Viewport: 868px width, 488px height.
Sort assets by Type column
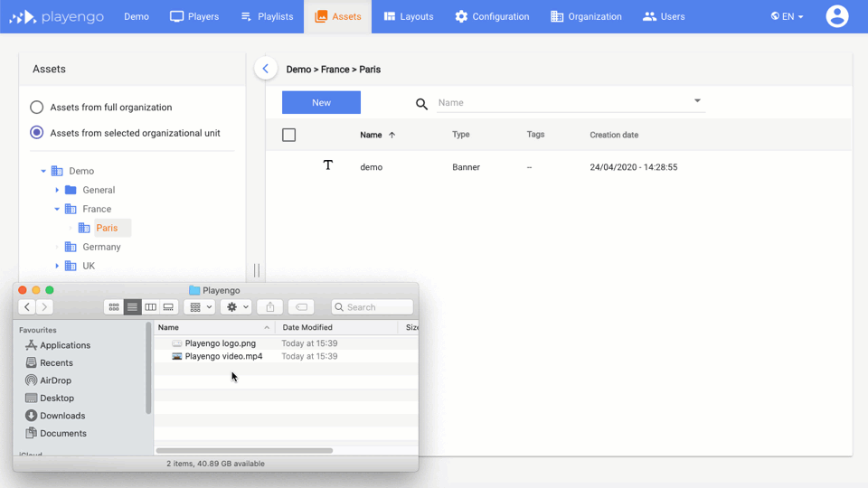pos(460,135)
